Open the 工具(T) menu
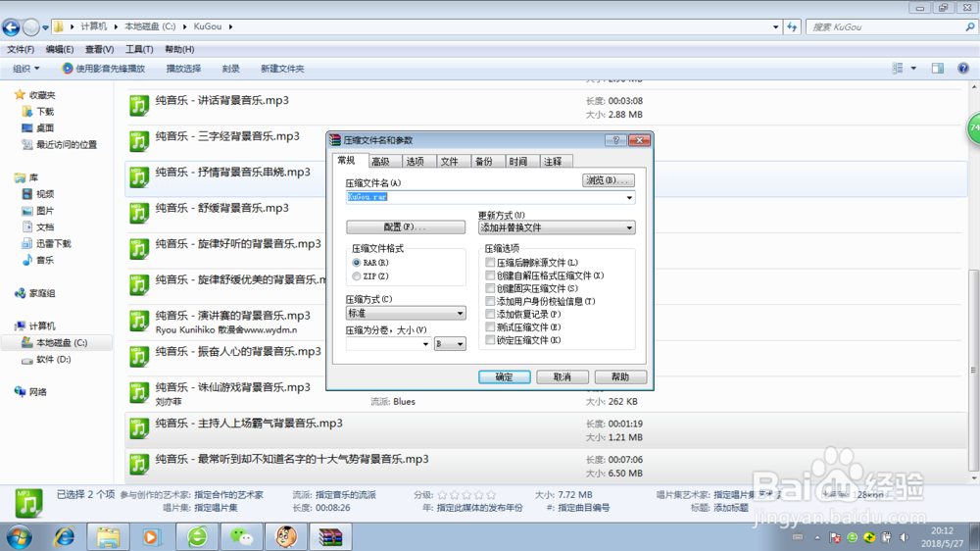Image resolution: width=980 pixels, height=551 pixels. pyautogui.click(x=139, y=49)
